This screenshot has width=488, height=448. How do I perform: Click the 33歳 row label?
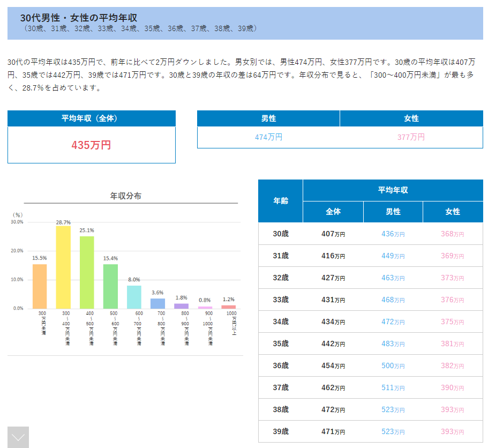click(281, 300)
